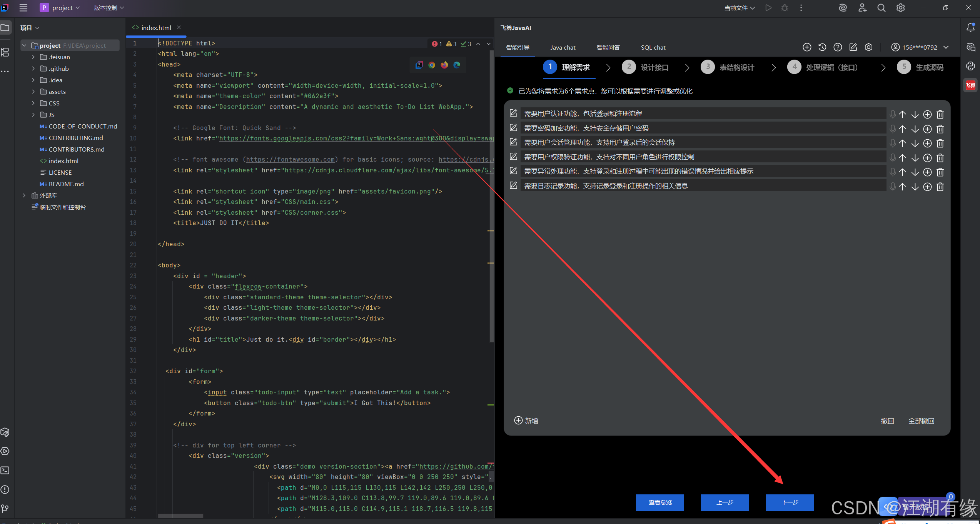Click the 上一步 button
980x524 pixels.
pyautogui.click(x=725, y=502)
